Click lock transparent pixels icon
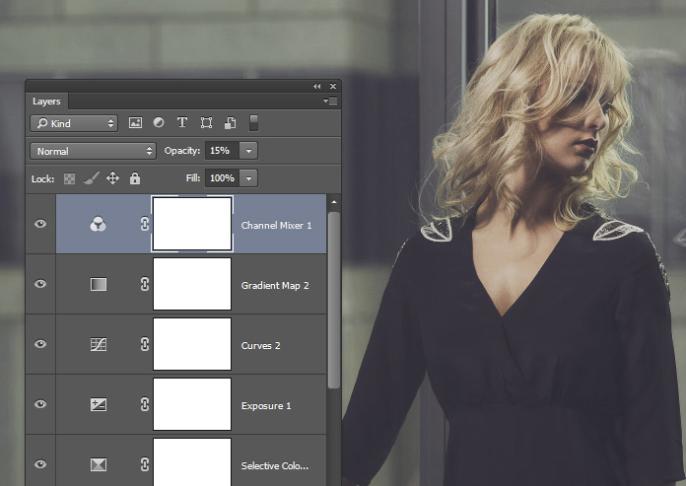 [70, 178]
